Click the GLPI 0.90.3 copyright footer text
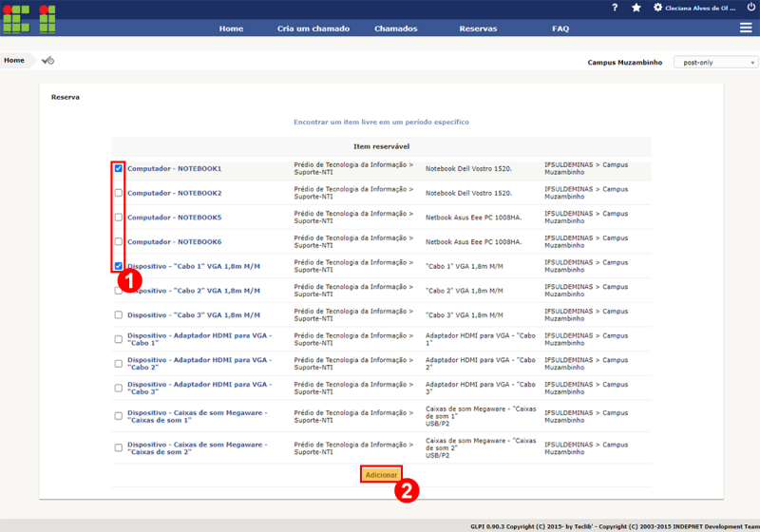 click(x=615, y=526)
